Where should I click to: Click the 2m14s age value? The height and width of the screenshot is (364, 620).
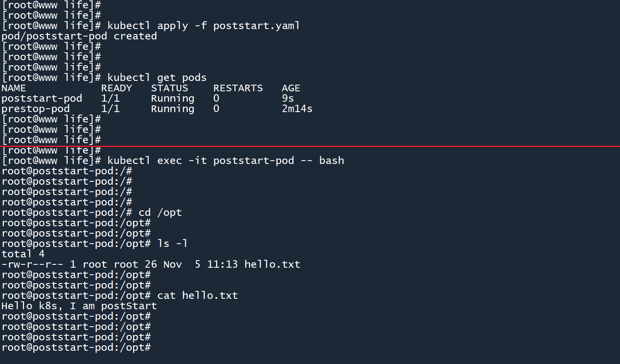[x=297, y=109]
